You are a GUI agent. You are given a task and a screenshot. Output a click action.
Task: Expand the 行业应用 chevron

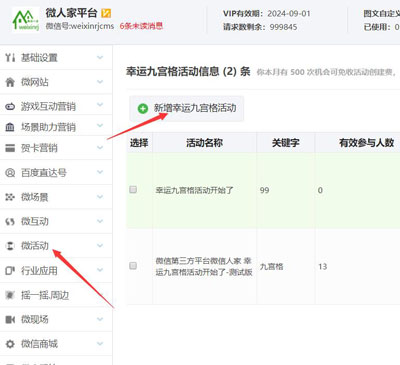coord(100,270)
